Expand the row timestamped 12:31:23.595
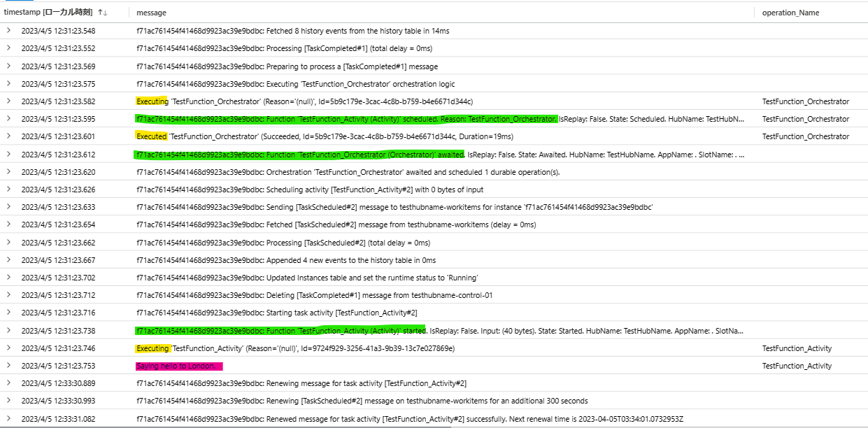The image size is (868, 428). (8, 119)
